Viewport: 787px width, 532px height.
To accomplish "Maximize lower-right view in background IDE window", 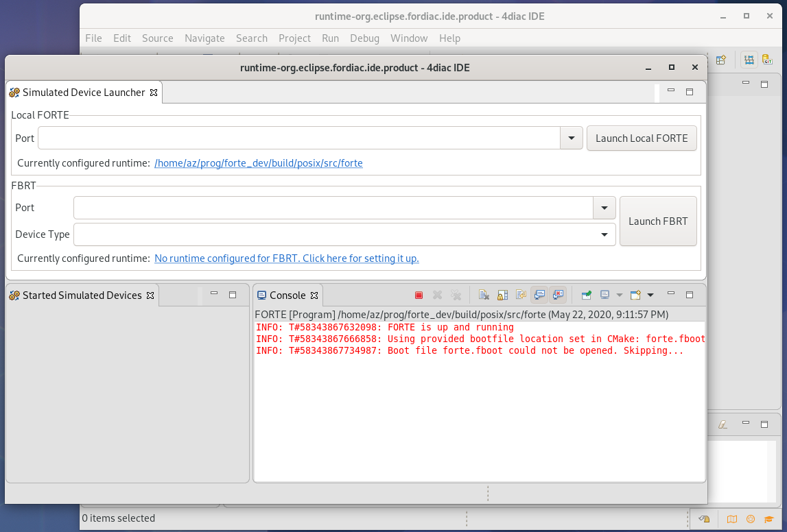I will (x=764, y=424).
